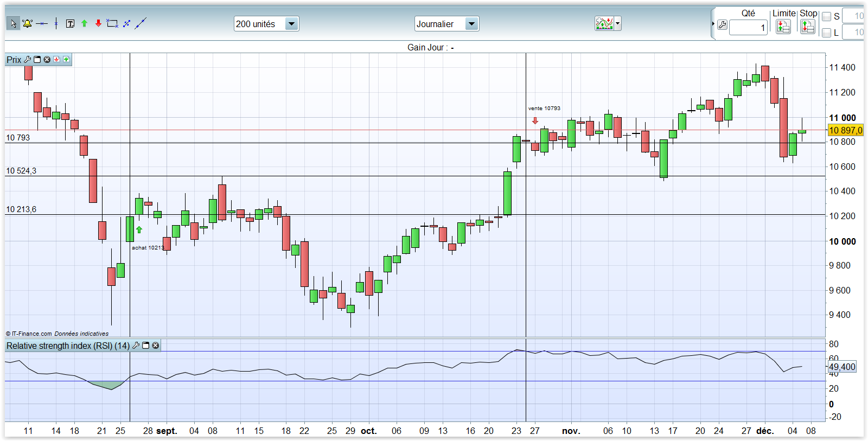
Task: Click the 'nov.' date axis label
Action: pyautogui.click(x=571, y=431)
